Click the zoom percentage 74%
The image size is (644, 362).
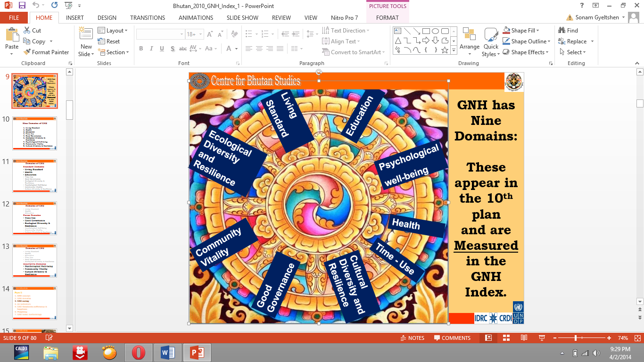(x=623, y=338)
